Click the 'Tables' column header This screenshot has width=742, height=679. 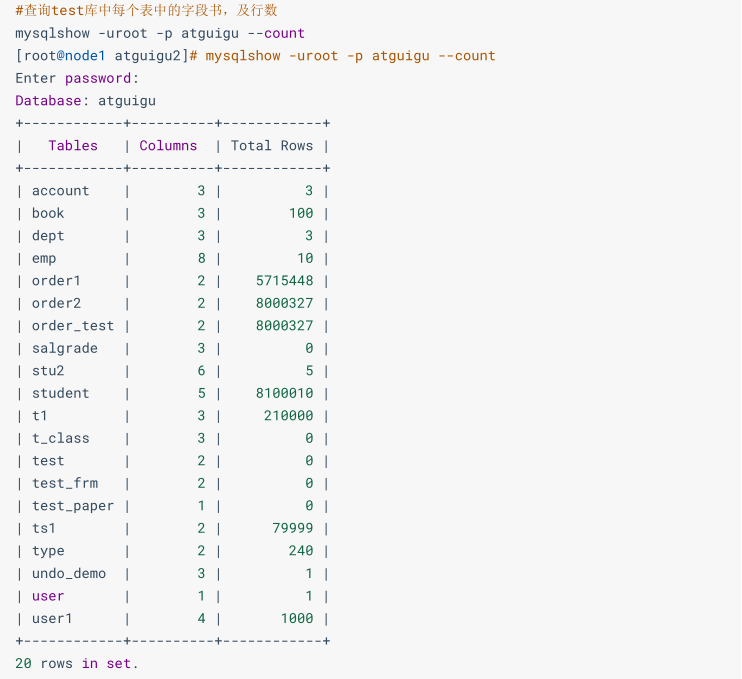pyautogui.click(x=73, y=146)
